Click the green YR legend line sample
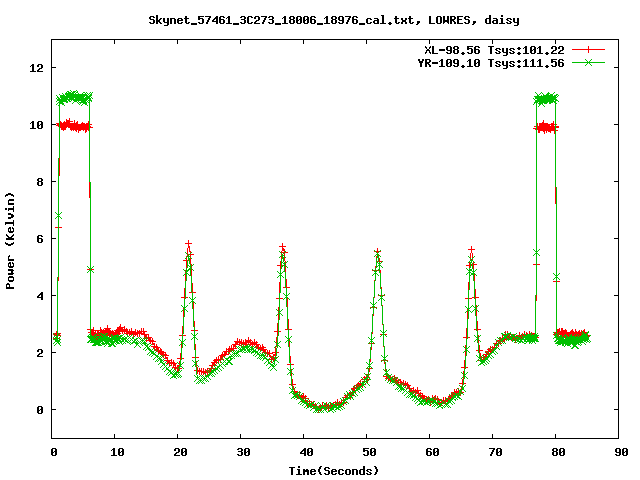The height and width of the screenshot is (480, 640). 588,62
